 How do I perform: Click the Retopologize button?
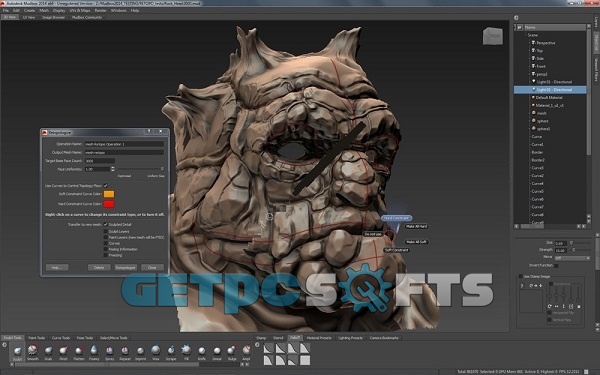(126, 267)
